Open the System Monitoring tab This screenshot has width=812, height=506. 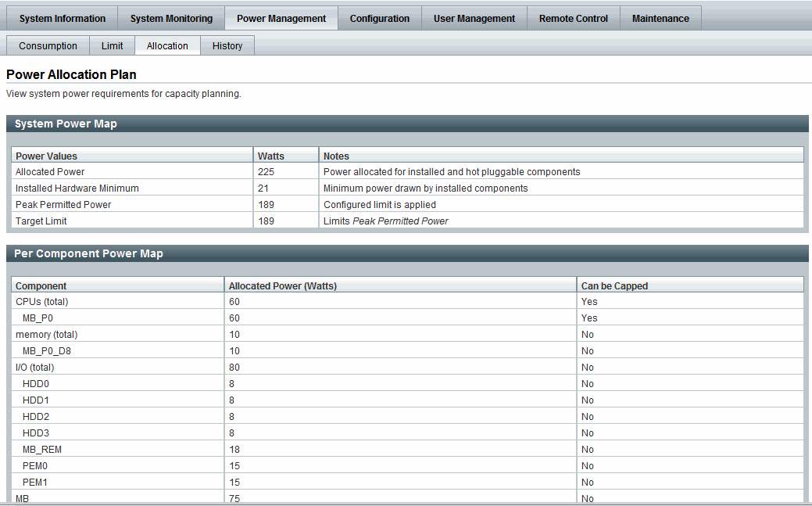170,17
